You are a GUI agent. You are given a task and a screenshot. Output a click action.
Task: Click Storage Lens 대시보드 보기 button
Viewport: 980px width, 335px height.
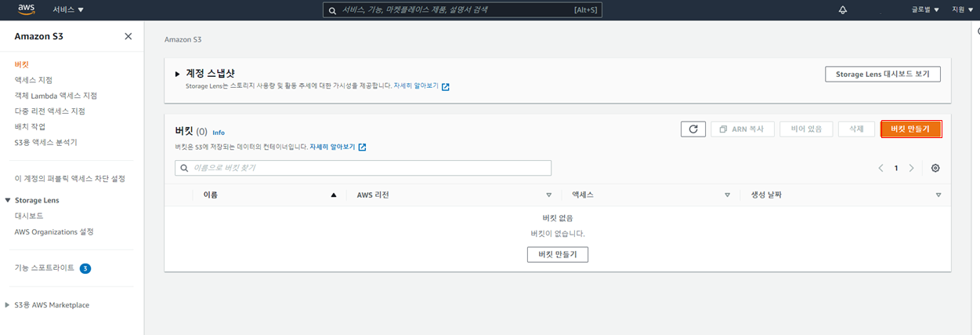pos(883,74)
